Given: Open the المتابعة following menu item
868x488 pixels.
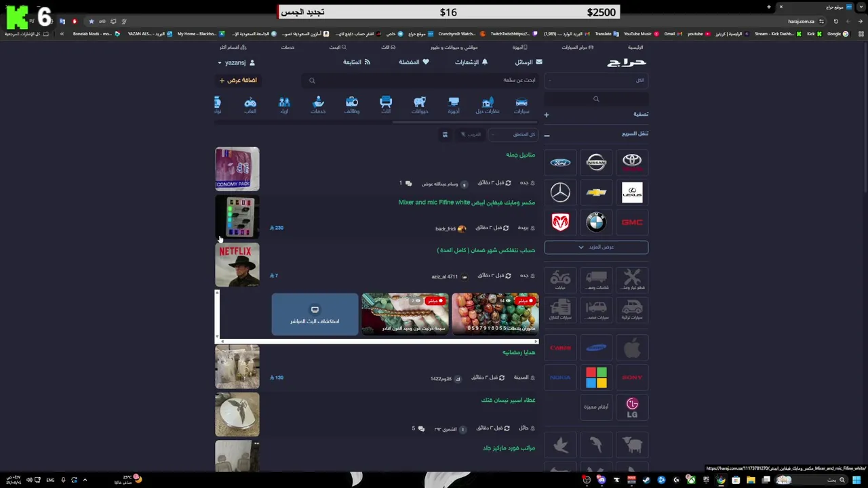Looking at the screenshot, I should tap(357, 62).
